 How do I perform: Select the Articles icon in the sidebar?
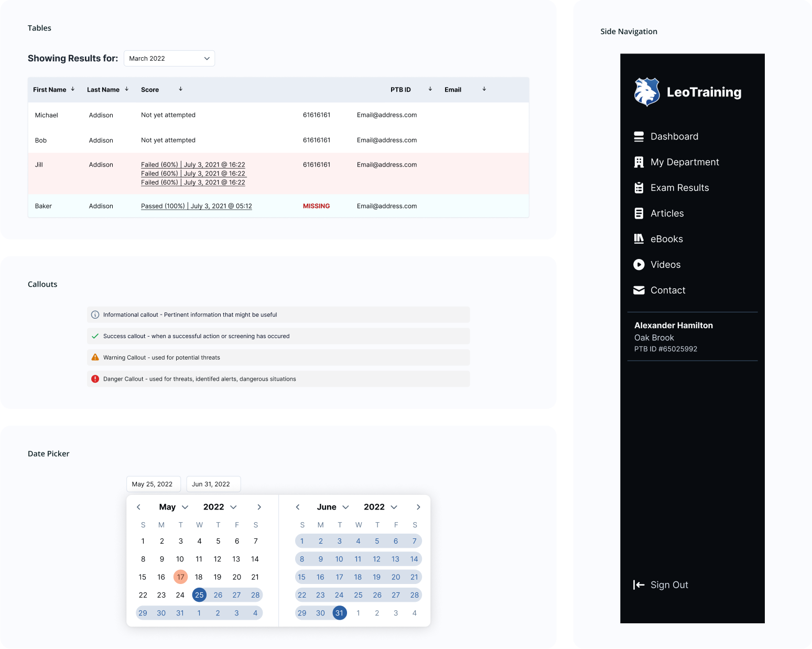point(638,213)
